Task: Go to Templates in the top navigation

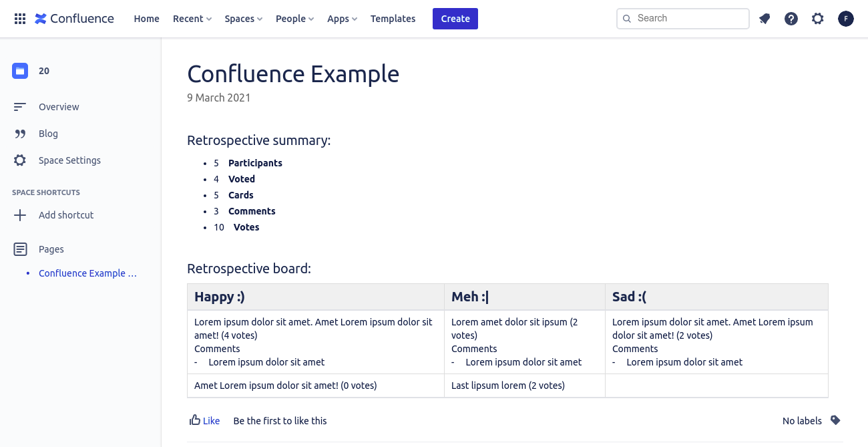Action: pyautogui.click(x=393, y=18)
